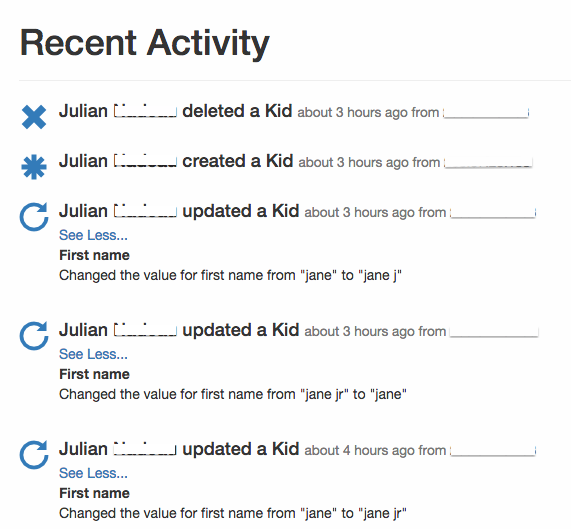
Task: Click the redacted source after created entry's "from"
Action: pos(488,162)
